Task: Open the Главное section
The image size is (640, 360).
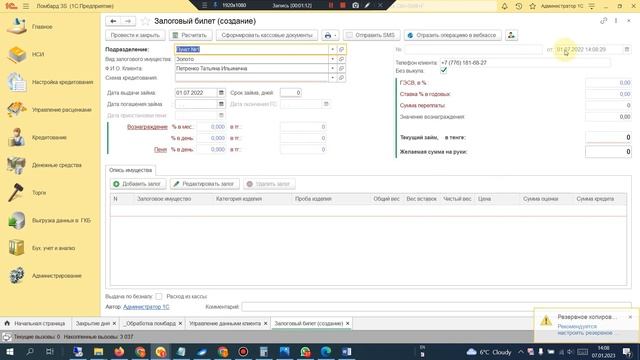Action: click(x=42, y=27)
